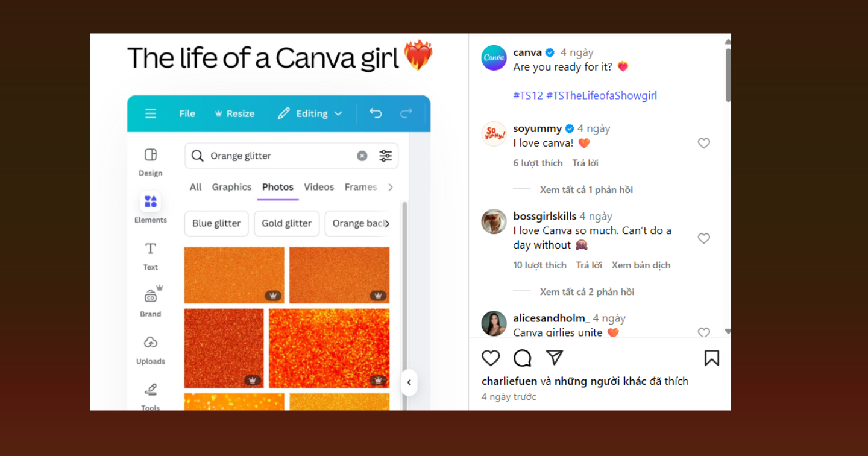This screenshot has height=456, width=868.
Task: Open the #TSTheLifeofaShowgirl hashtag
Action: [x=601, y=95]
